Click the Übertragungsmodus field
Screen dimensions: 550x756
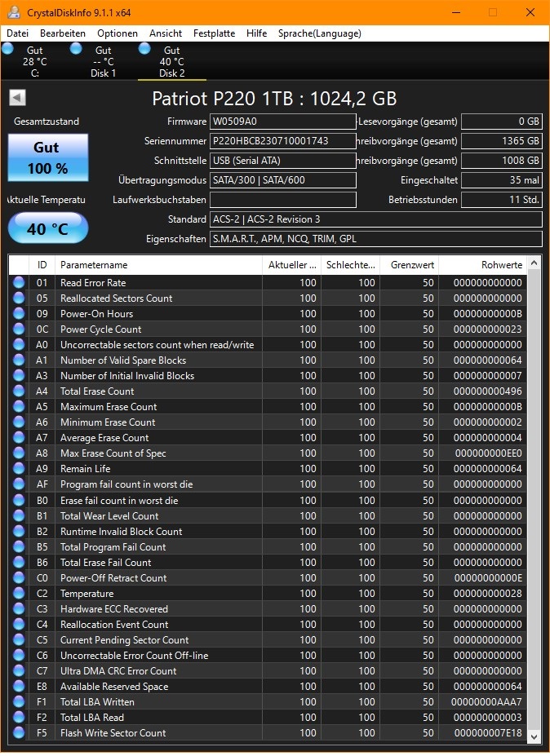(282, 180)
